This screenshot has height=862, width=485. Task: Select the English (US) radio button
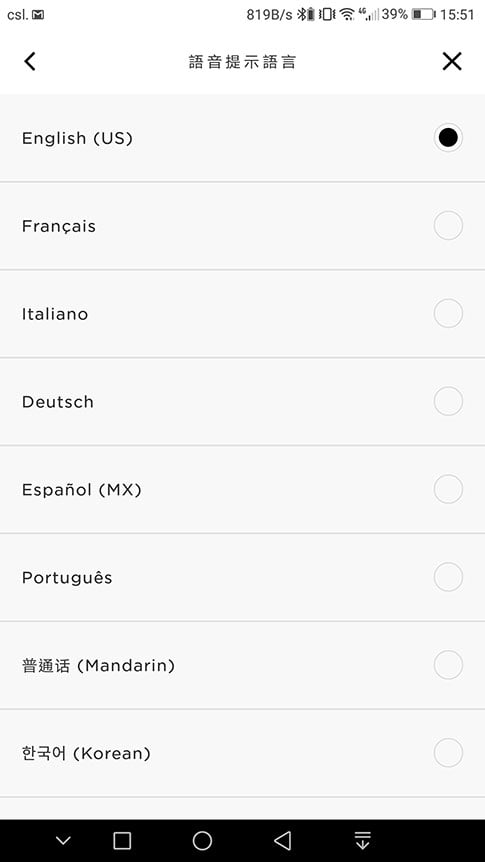click(x=448, y=137)
